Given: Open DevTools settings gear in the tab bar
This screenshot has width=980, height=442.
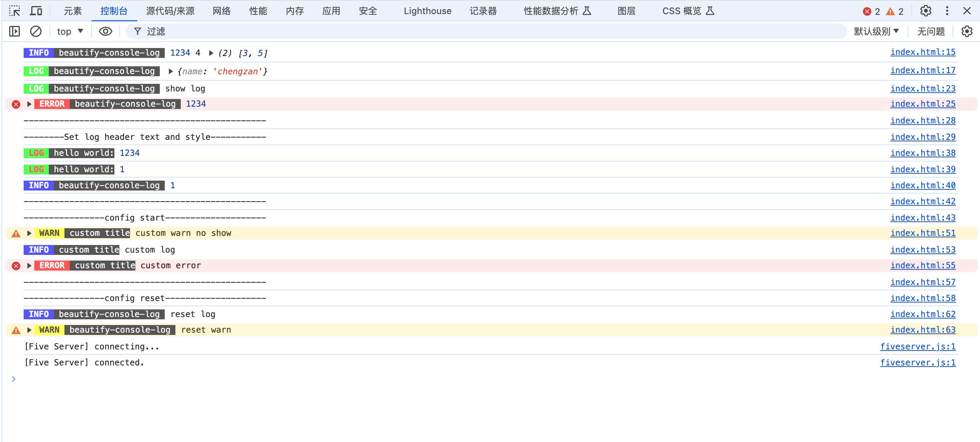Looking at the screenshot, I should pos(925,11).
